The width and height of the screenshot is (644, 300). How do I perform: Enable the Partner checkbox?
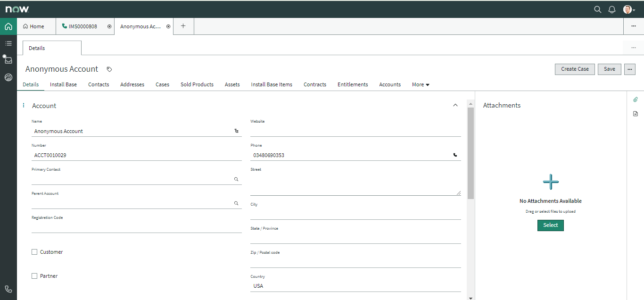pyautogui.click(x=34, y=276)
